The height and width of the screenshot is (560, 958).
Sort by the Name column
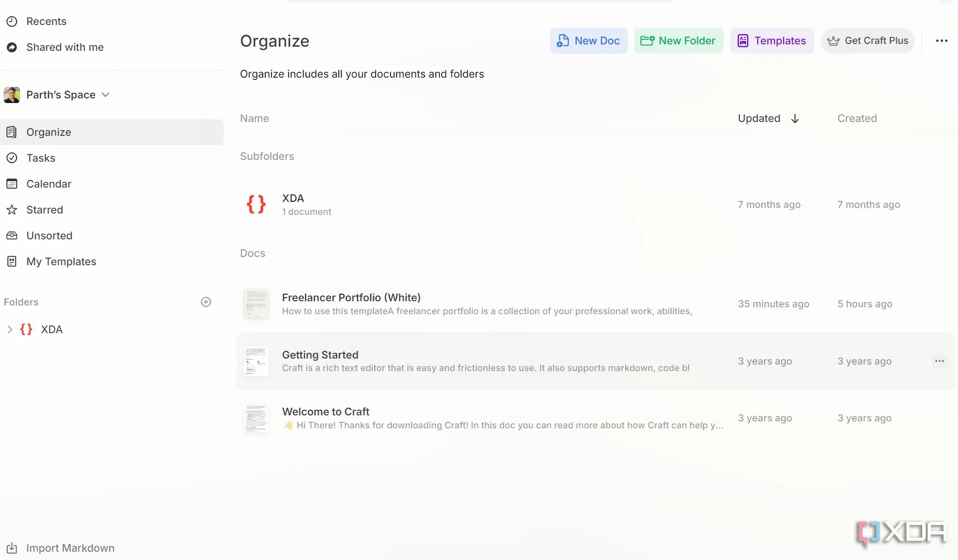[x=254, y=118]
